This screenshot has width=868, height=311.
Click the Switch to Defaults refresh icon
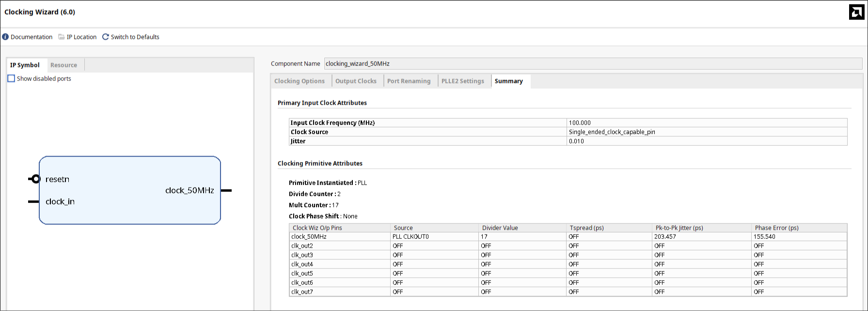[106, 37]
